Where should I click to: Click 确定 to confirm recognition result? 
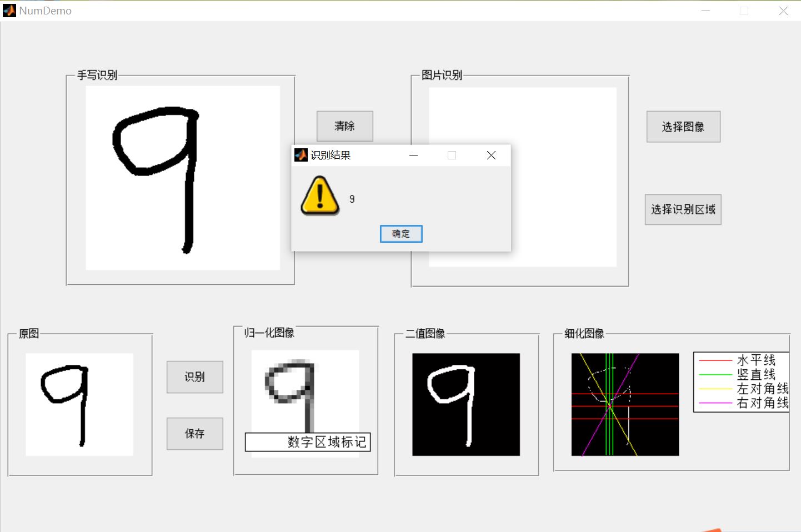point(400,234)
